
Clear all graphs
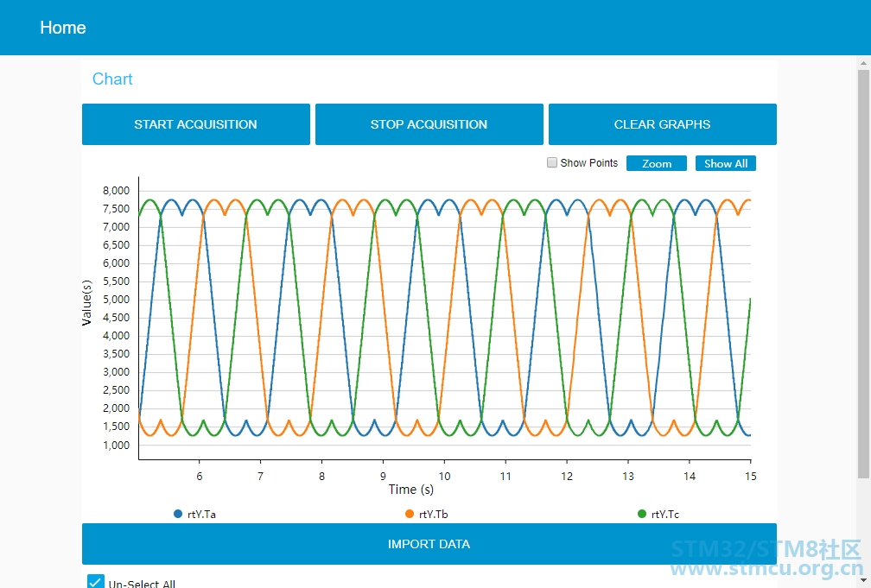coord(663,124)
